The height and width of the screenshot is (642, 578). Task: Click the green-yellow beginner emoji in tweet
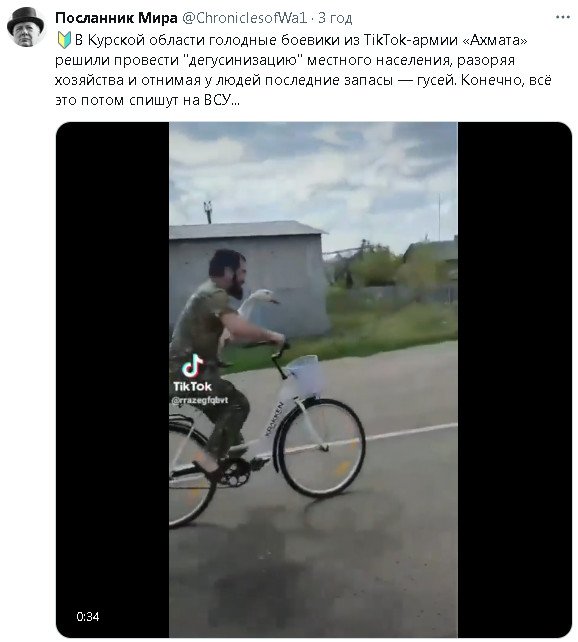pos(64,40)
